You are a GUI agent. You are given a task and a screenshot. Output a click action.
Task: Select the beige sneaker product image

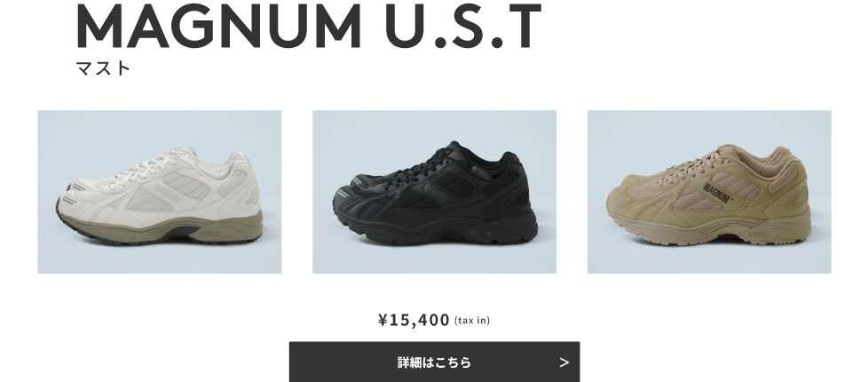tap(709, 192)
